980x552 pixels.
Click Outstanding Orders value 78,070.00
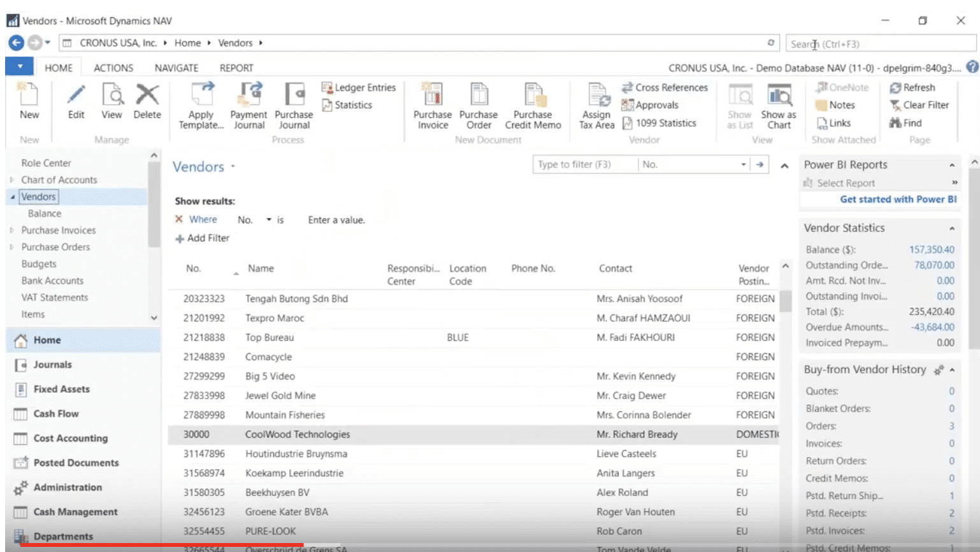click(x=934, y=265)
